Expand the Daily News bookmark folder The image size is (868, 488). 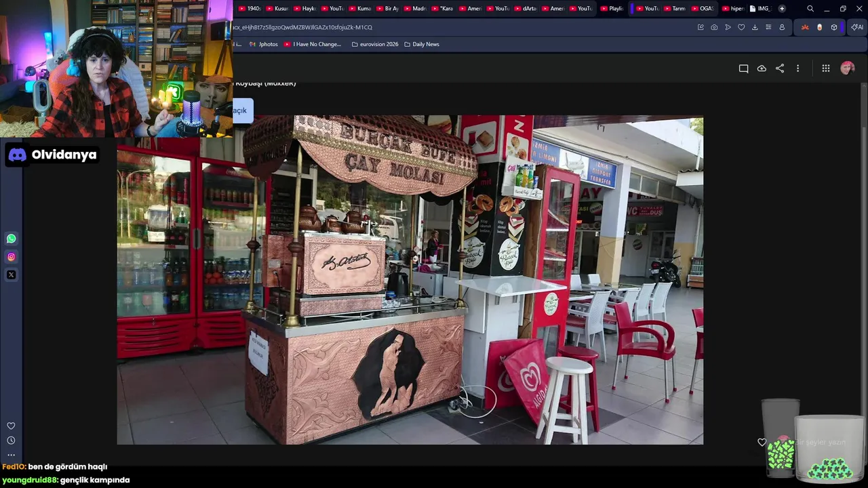click(x=421, y=44)
